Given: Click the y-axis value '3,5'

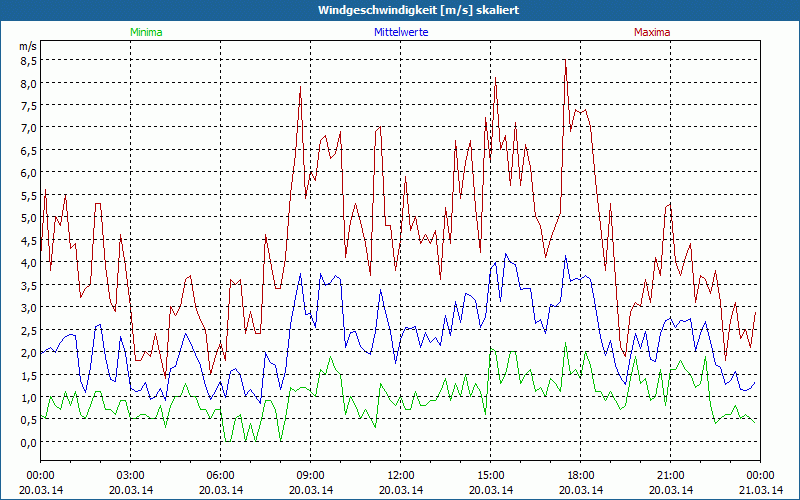Looking at the screenshot, I should 29,285.
